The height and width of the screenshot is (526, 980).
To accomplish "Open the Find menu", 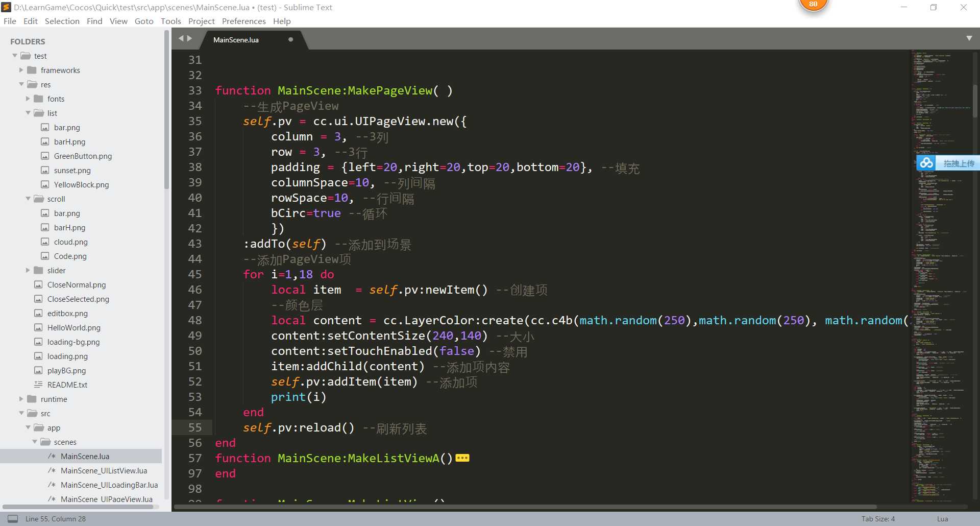I will 94,21.
